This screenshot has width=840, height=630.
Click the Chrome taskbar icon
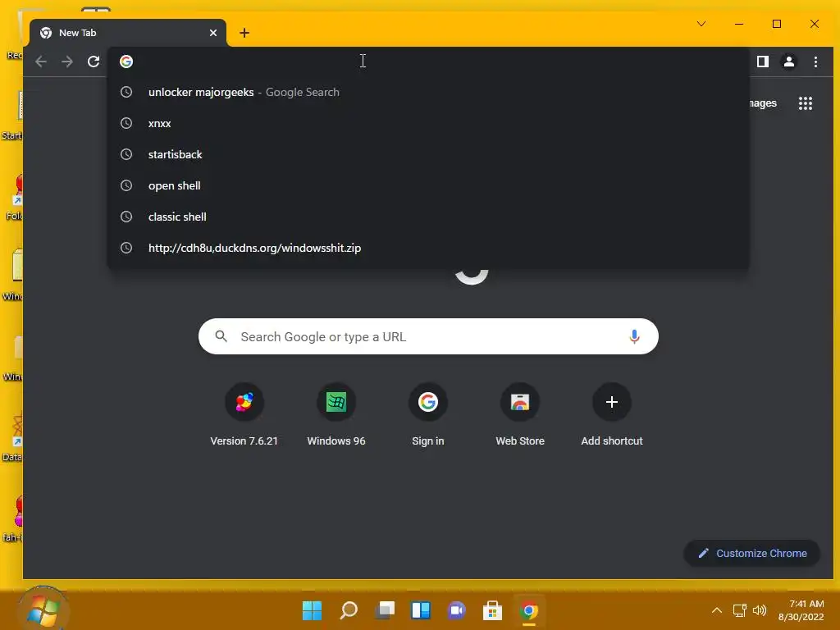(x=529, y=610)
